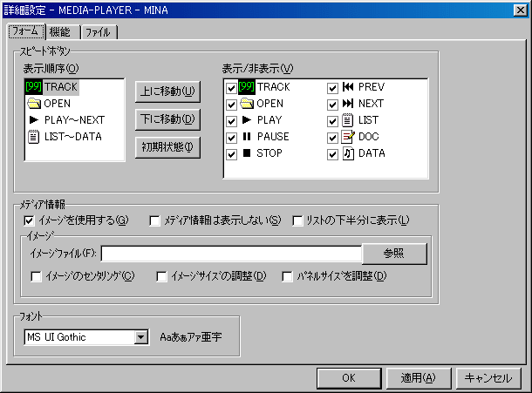This screenshot has height=393, width=532.
Task: Select the PLAY~NEXT play icon in order list
Action: pos(34,119)
